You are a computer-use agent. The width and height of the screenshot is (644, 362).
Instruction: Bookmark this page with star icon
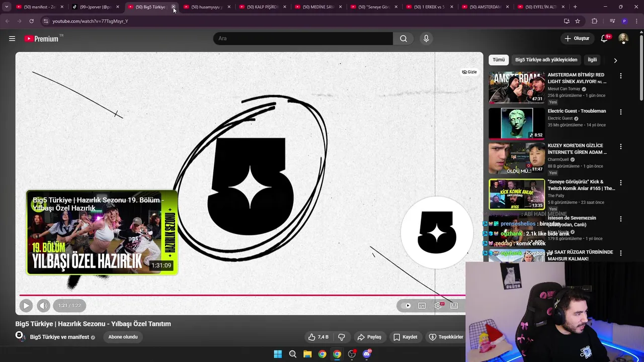(578, 21)
